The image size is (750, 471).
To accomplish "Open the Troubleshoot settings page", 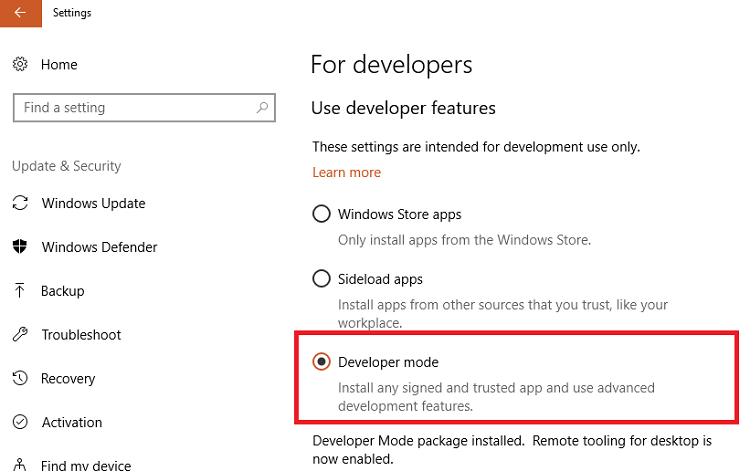I will click(x=81, y=335).
